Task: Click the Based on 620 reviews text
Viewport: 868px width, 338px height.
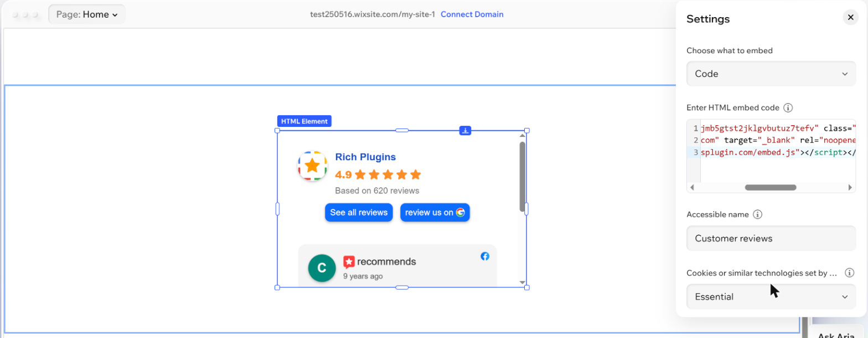Action: [x=377, y=191]
